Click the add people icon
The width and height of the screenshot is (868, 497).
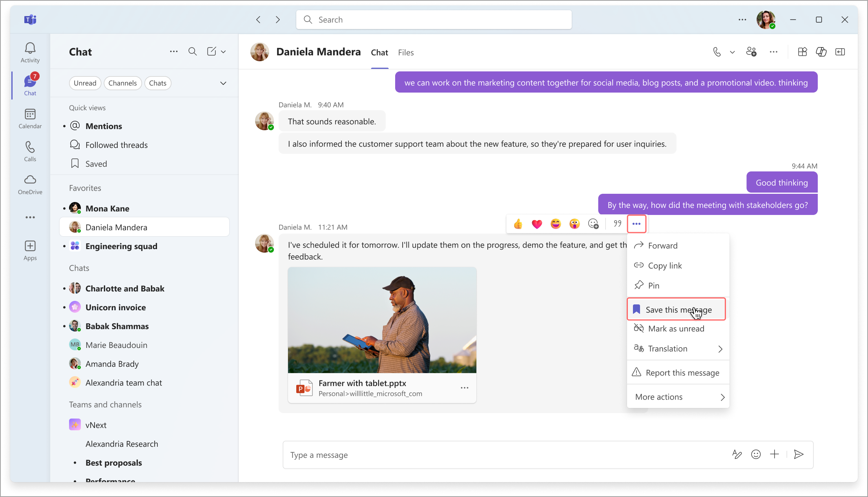click(751, 52)
